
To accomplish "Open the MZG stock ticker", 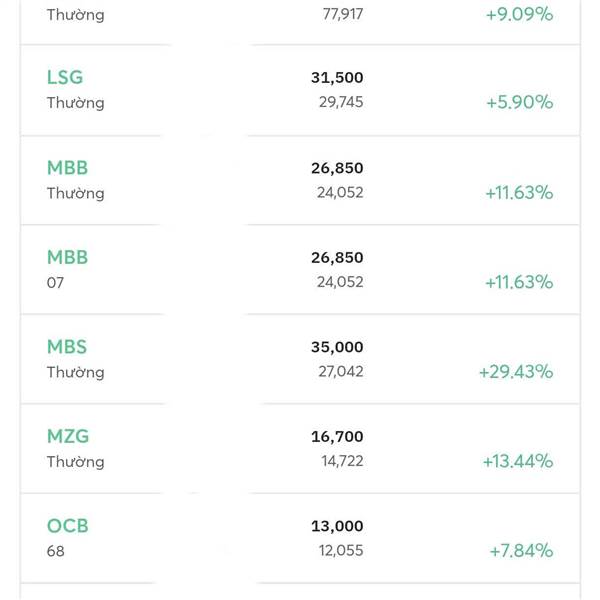I will click(68, 436).
